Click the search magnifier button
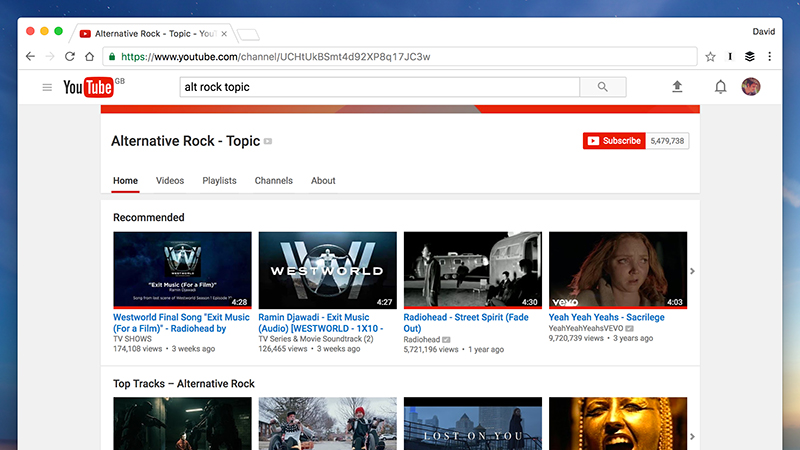Viewport: 800px width, 450px height. tap(603, 87)
